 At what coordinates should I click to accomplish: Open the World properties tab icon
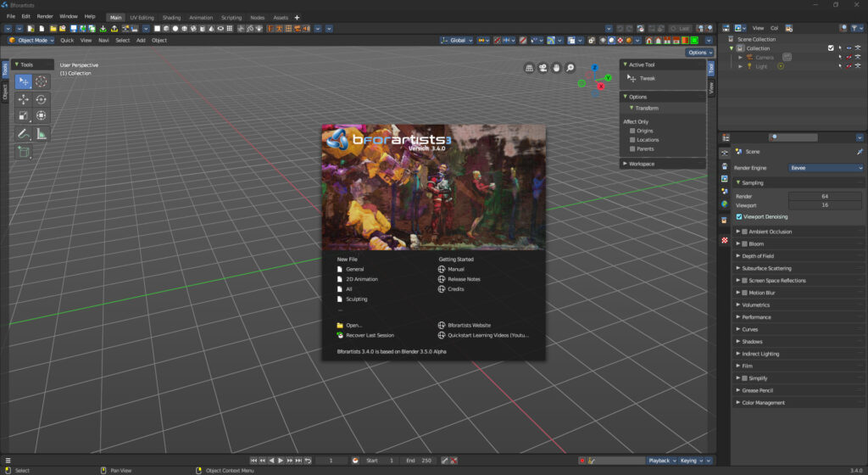pyautogui.click(x=725, y=204)
